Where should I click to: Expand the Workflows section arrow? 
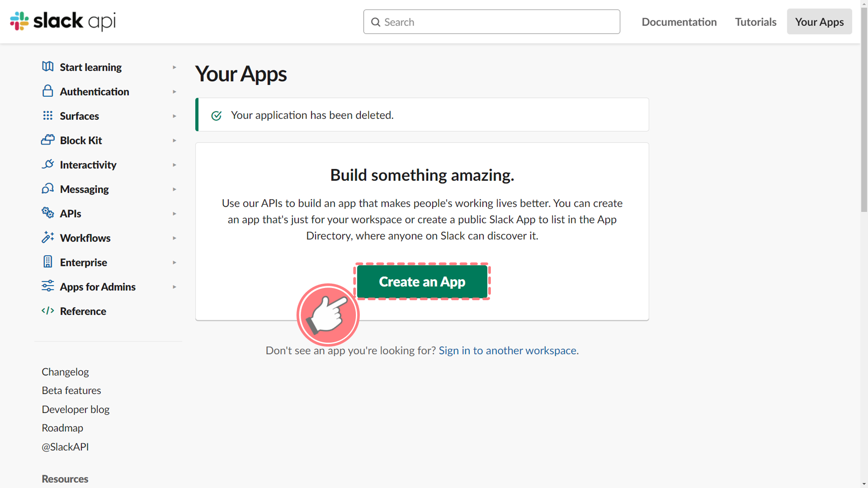[174, 238]
